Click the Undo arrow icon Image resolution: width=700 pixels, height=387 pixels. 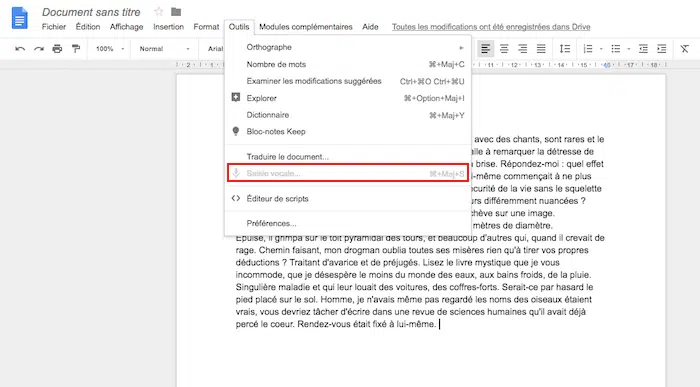[20, 49]
